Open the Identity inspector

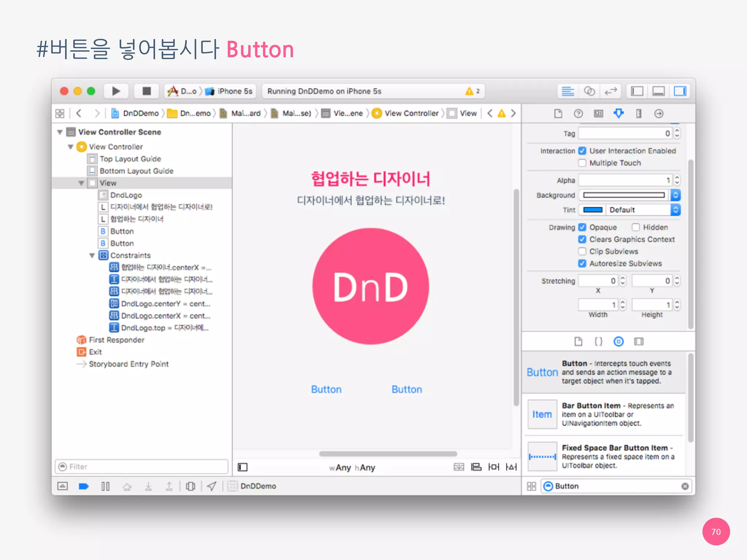point(599,114)
